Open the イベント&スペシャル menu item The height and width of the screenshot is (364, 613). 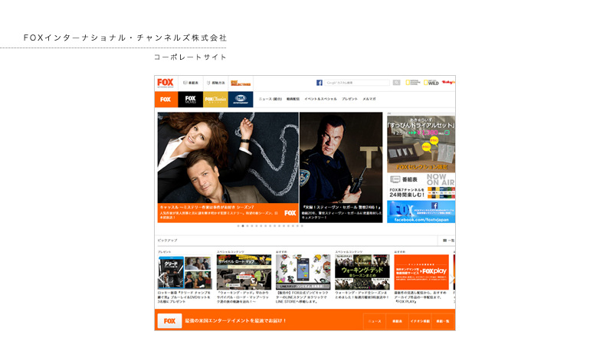[x=320, y=99]
